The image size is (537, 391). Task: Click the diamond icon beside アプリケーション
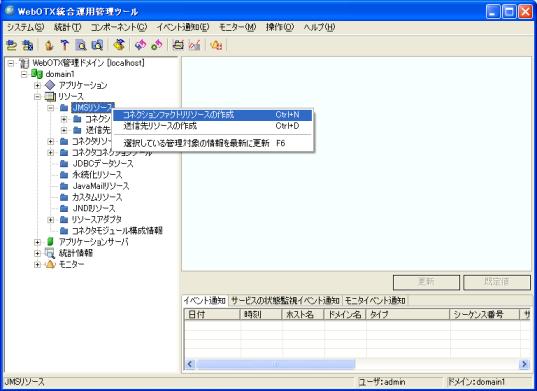50,85
